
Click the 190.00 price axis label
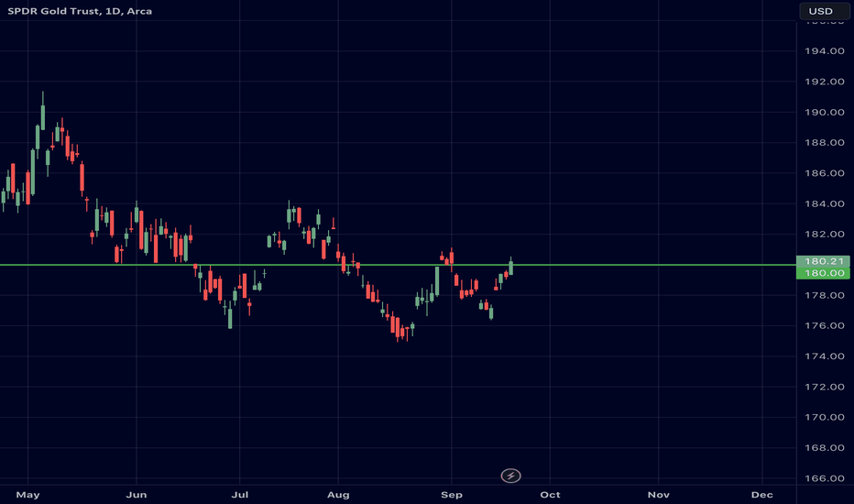(x=825, y=112)
